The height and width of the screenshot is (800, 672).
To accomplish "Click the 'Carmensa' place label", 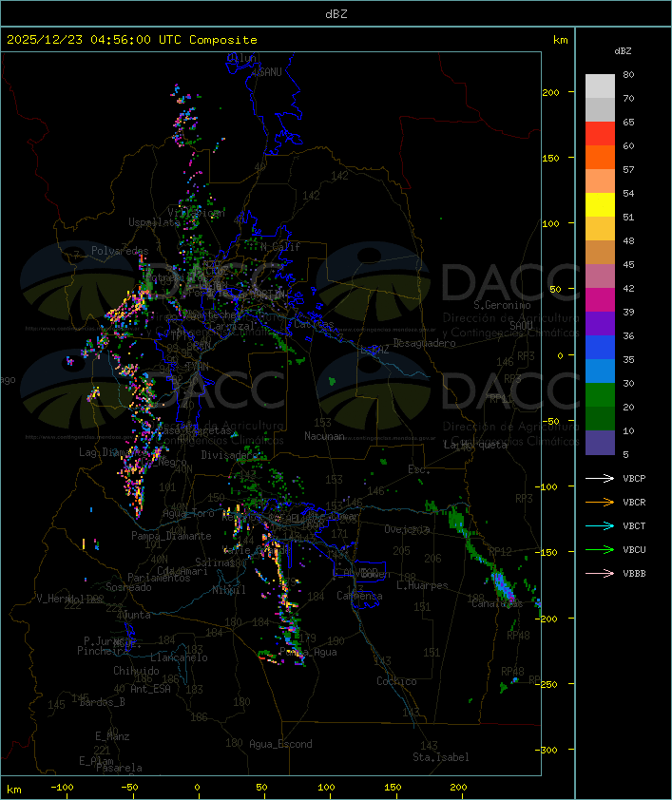I will point(359,596).
